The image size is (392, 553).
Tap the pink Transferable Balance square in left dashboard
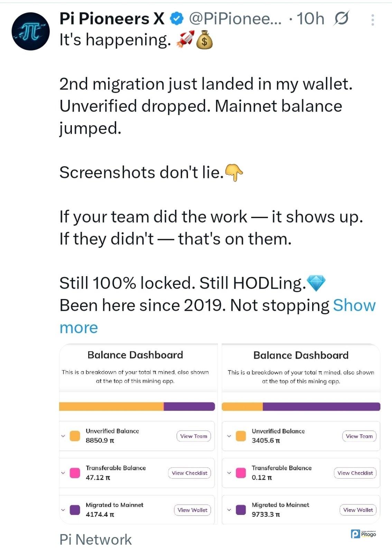pyautogui.click(x=75, y=473)
